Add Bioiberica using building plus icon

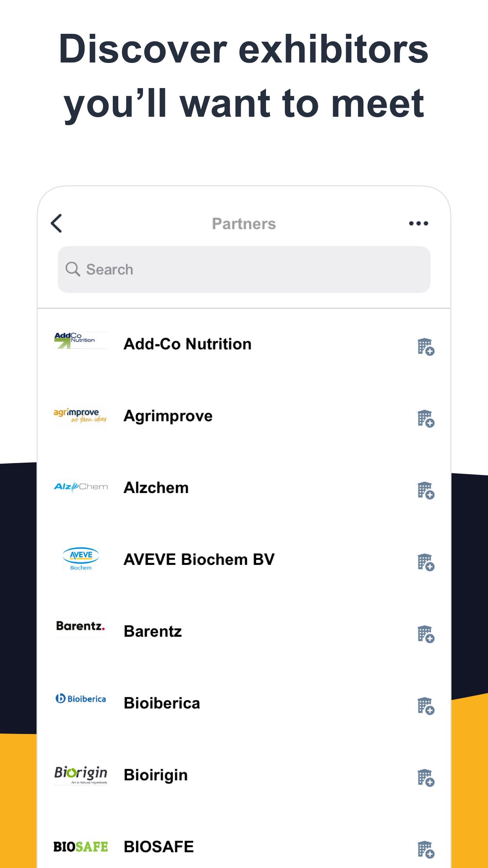[x=426, y=706]
